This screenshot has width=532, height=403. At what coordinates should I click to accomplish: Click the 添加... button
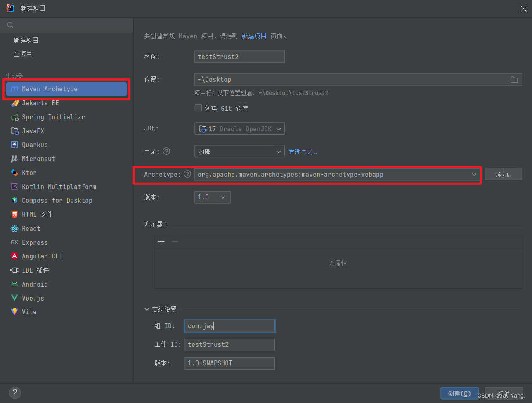(504, 174)
